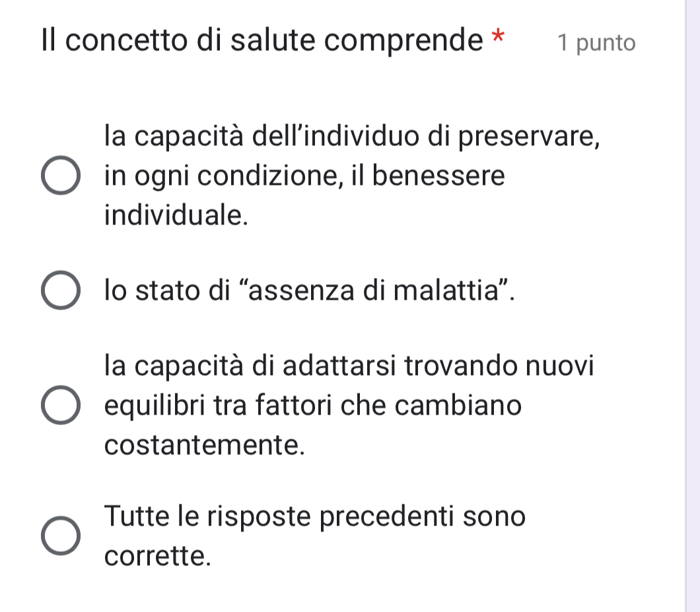Tap the text "in ogni condizione, il benessere"
Screen dimensions: 700x612
coord(304,177)
